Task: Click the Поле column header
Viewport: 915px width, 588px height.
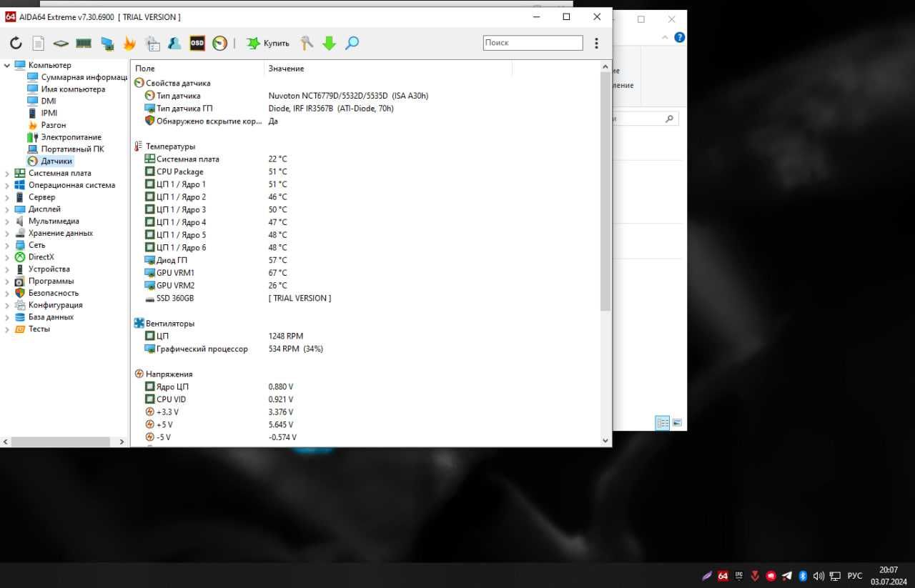Action: point(197,68)
